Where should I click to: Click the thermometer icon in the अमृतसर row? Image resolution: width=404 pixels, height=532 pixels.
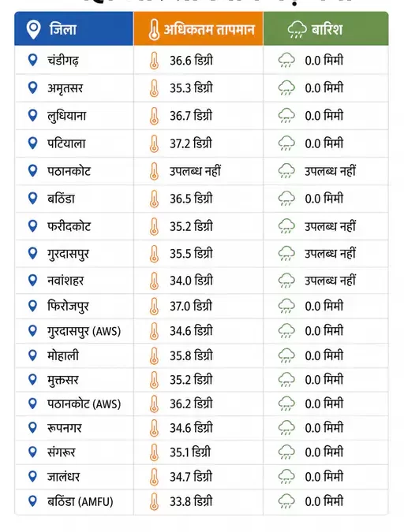(x=154, y=87)
